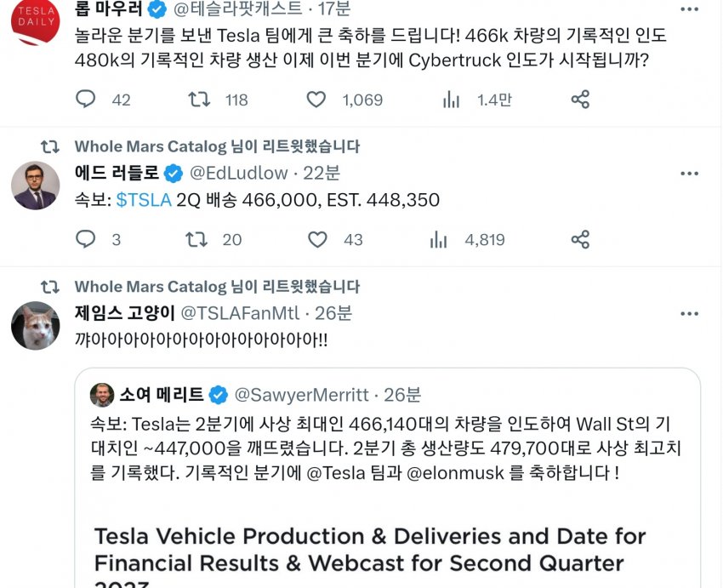
Task: Open the $TSLA cashtag link
Action: coord(144,201)
